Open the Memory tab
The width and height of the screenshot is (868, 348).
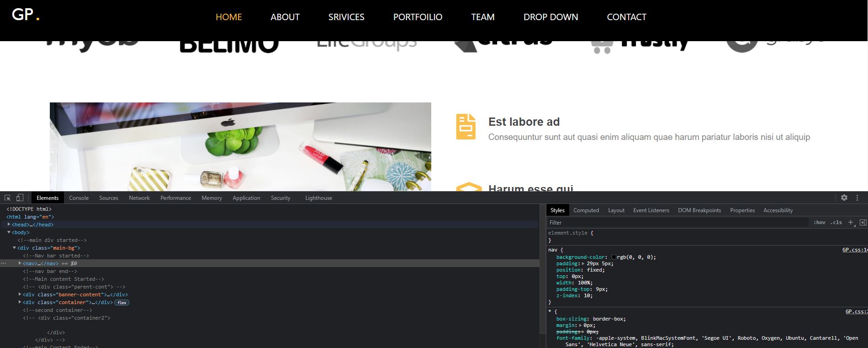click(x=212, y=198)
